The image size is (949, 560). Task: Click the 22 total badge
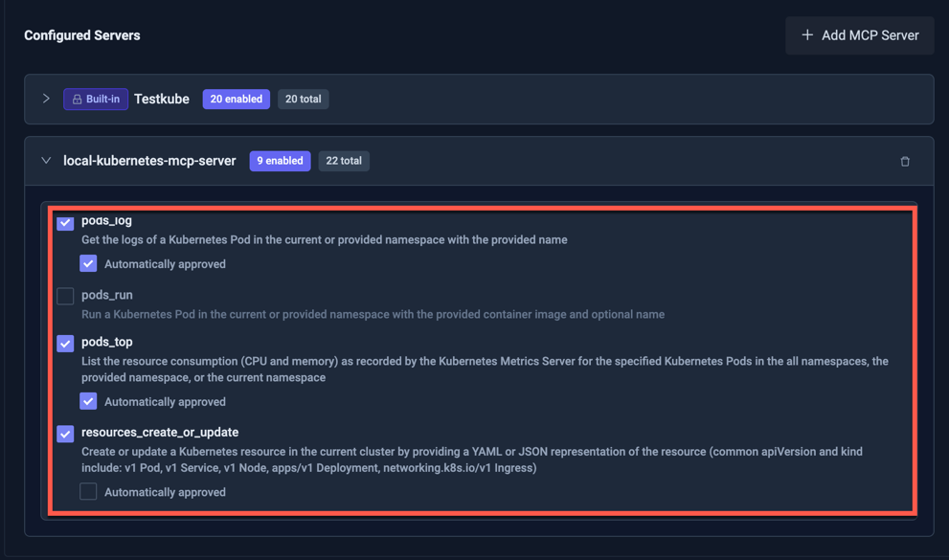pos(344,161)
